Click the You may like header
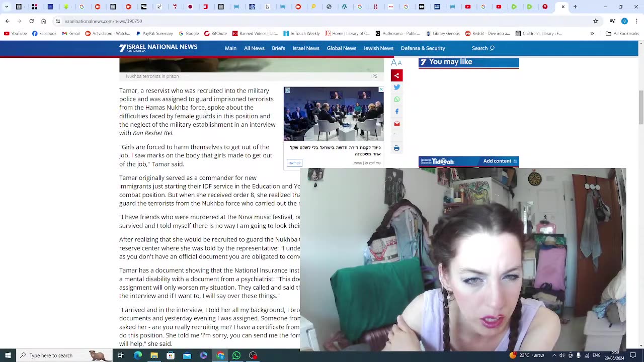Image resolution: width=644 pixels, height=362 pixels. click(x=468, y=62)
